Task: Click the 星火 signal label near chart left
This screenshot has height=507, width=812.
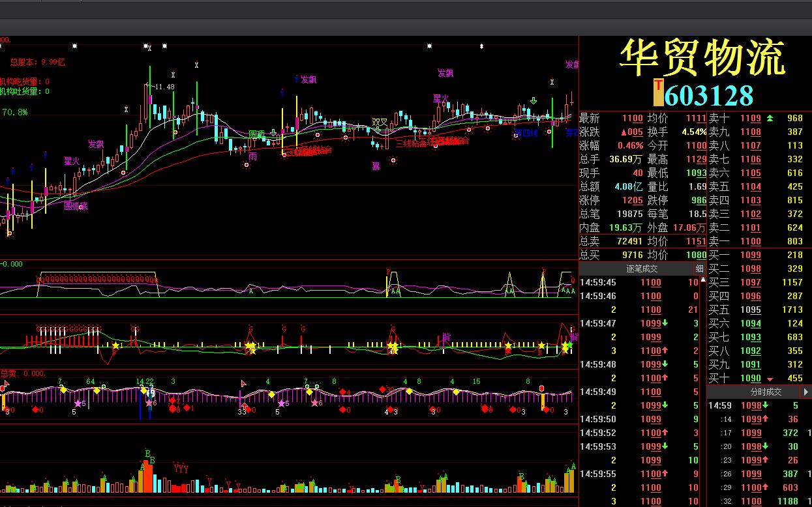Action: click(72, 160)
